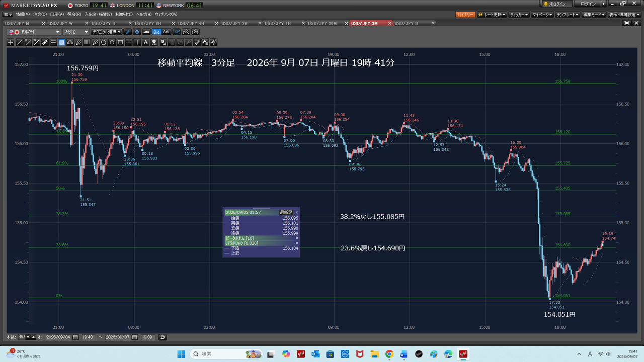Select the Fibonacci arc tool

70,42
